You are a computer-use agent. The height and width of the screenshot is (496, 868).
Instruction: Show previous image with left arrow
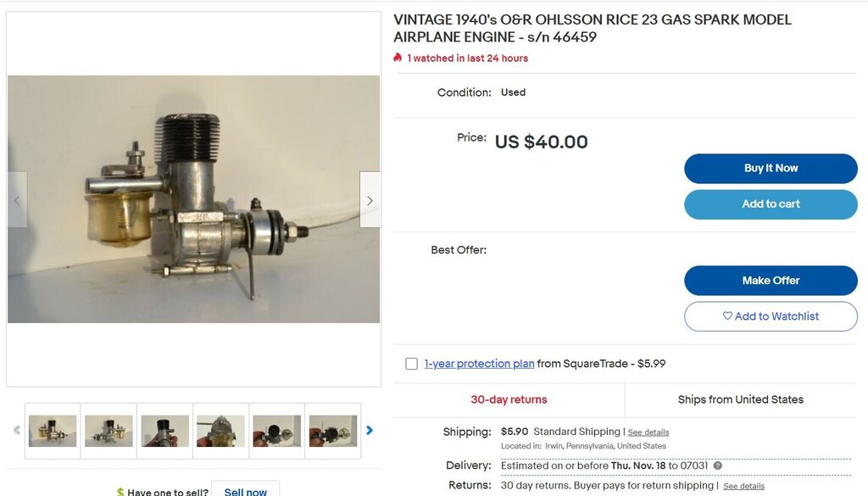pos(17,200)
